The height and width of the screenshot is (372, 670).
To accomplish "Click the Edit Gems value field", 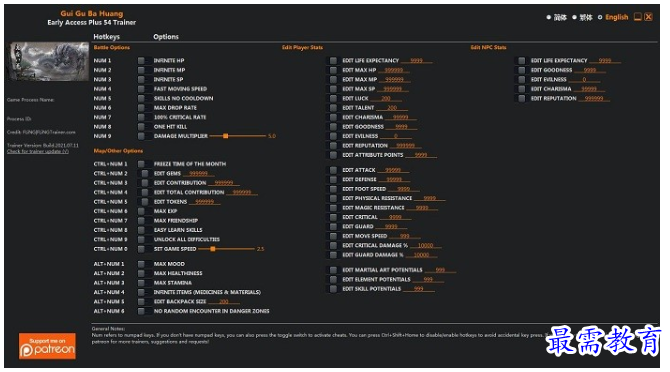I will (x=199, y=173).
